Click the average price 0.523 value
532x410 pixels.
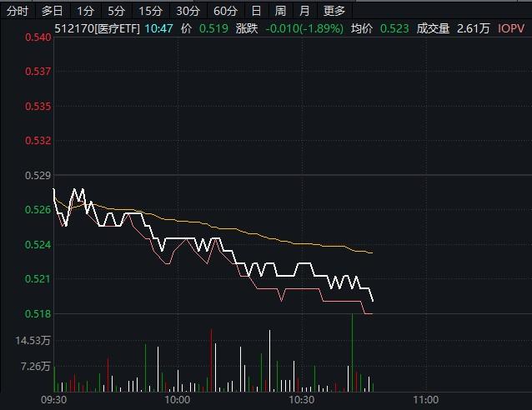tap(394, 28)
